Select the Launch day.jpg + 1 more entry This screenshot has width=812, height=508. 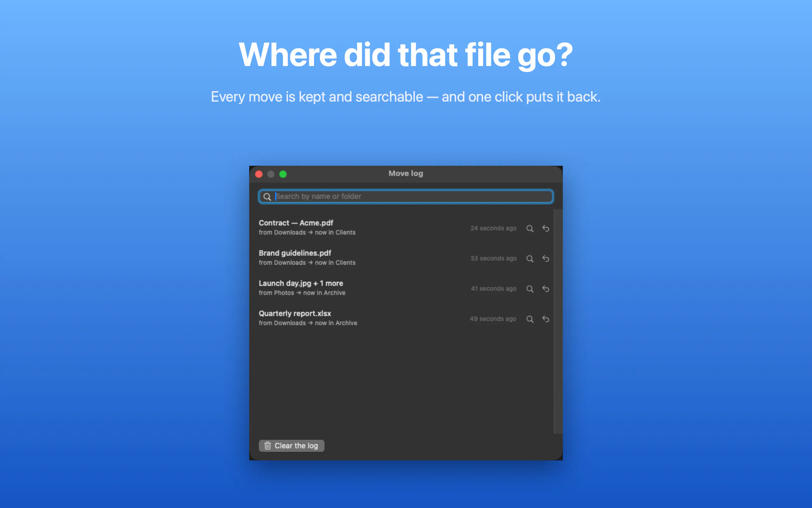click(x=301, y=283)
